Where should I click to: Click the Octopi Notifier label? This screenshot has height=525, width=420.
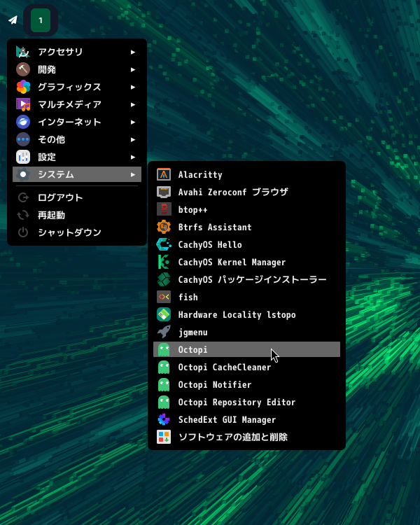215,385
